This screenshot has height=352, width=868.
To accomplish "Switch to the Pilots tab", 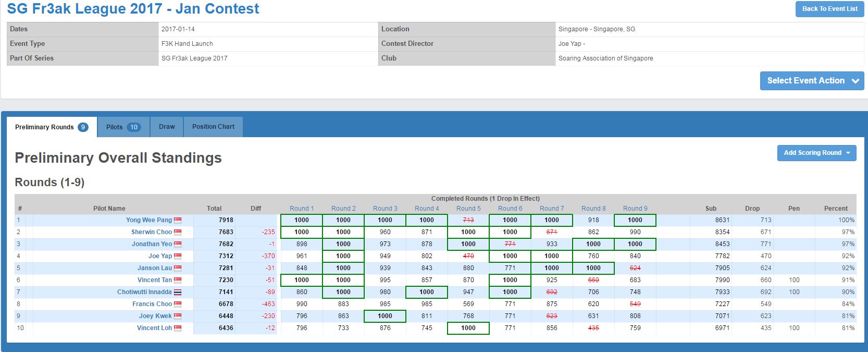I will 115,127.
